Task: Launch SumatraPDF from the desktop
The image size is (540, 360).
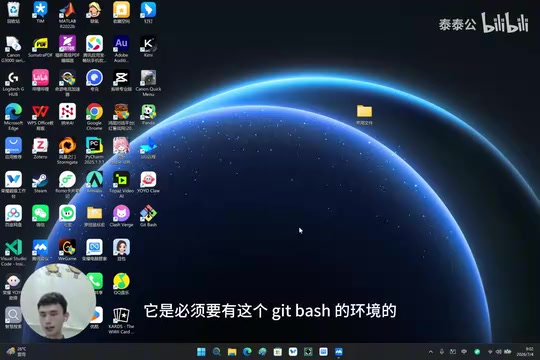Action: click(x=40, y=47)
